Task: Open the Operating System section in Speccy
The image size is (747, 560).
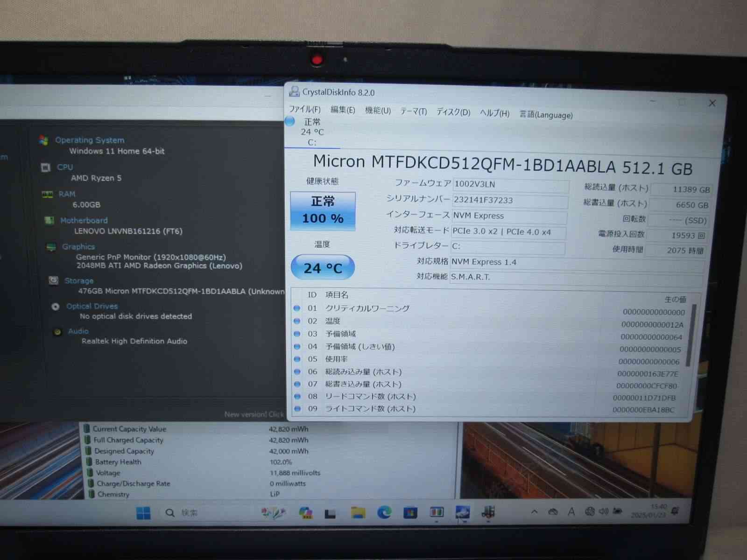Action: coord(90,140)
